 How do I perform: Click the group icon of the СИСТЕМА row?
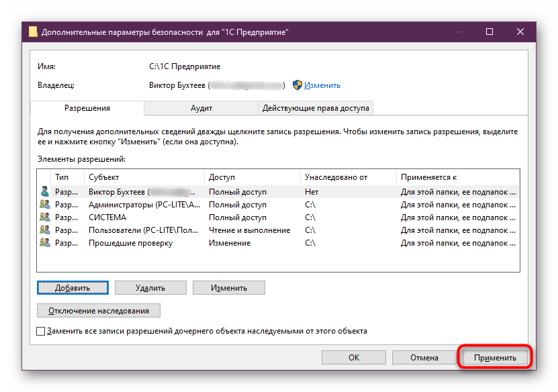(45, 217)
